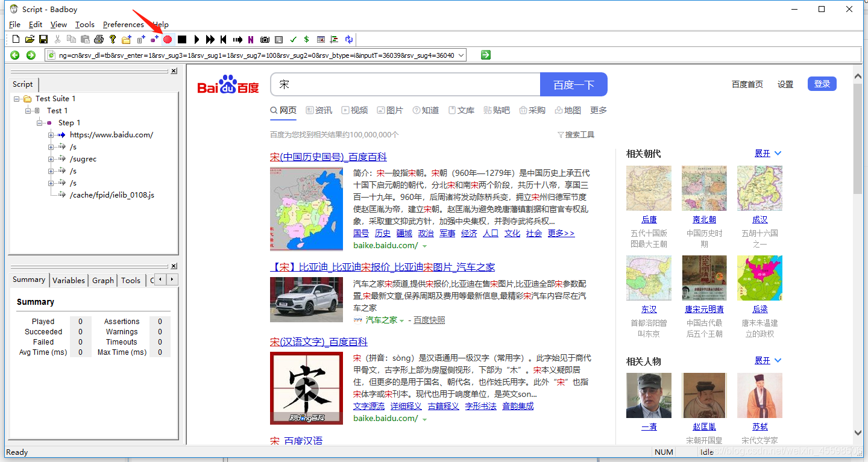Add a new step with purple dot-plus icon
The height and width of the screenshot is (462, 868).
pyautogui.click(x=154, y=39)
